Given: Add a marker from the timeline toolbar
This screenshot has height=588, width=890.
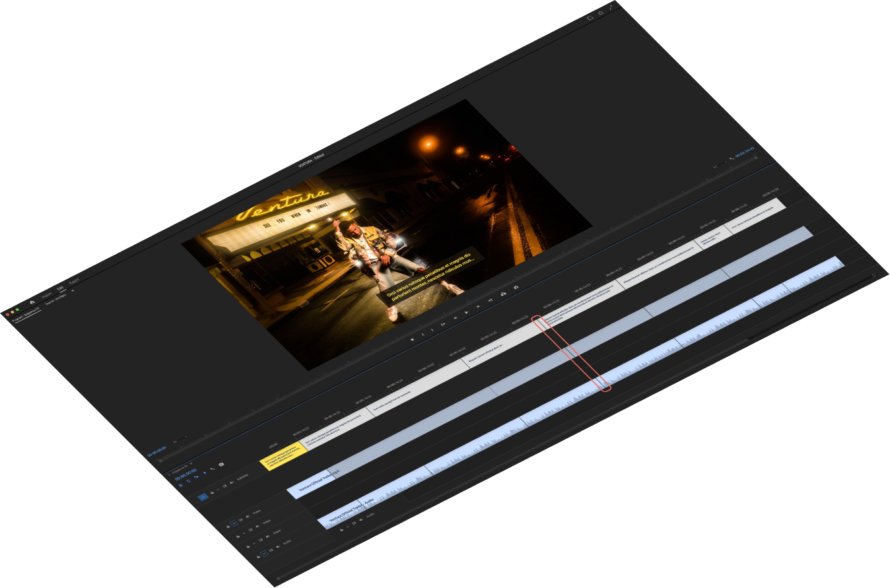Looking at the screenshot, I should coord(205,473).
